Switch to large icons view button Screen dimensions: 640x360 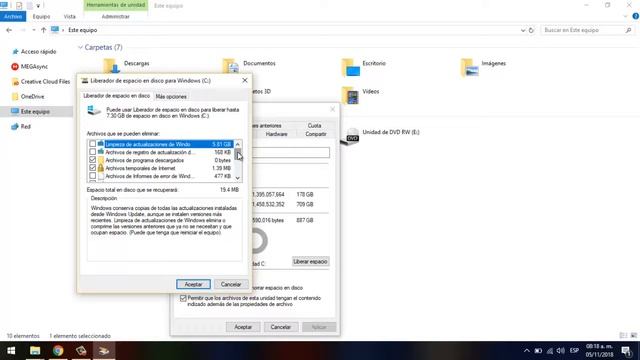[x=633, y=336]
